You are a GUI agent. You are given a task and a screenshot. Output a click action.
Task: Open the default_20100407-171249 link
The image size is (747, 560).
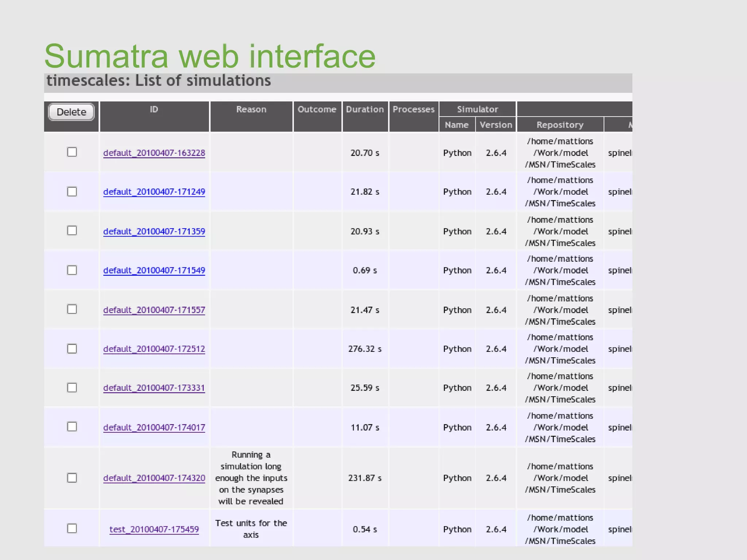tap(154, 192)
